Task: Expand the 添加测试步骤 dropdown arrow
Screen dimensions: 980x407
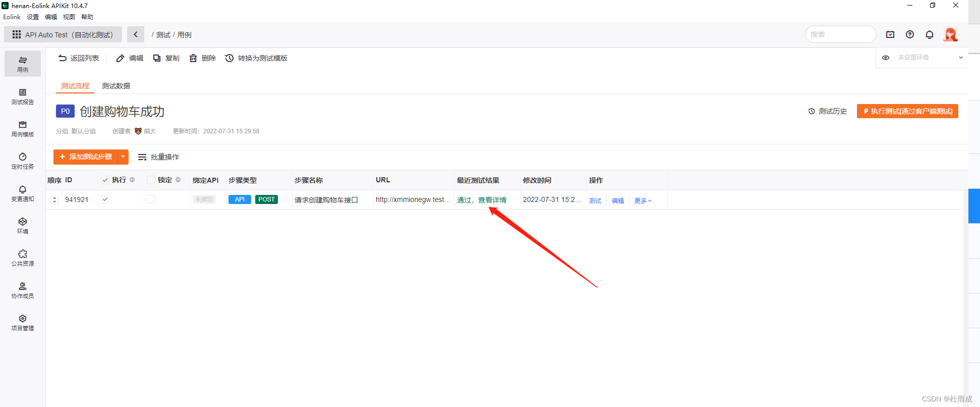Action: tap(123, 157)
